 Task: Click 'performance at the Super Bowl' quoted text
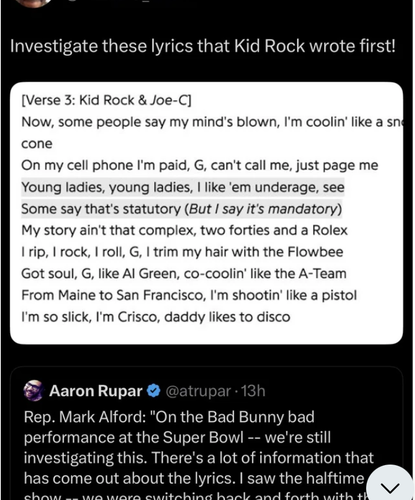[x=134, y=437]
